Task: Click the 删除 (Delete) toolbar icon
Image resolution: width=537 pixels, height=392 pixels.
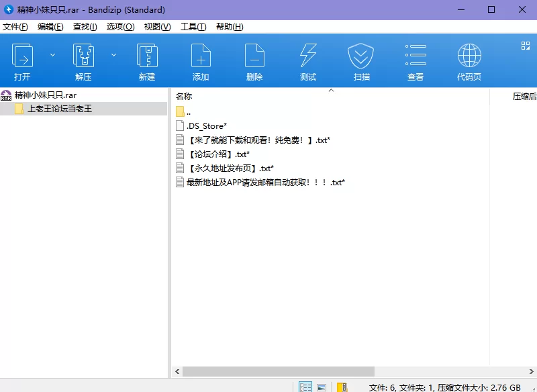Action: tap(254, 56)
